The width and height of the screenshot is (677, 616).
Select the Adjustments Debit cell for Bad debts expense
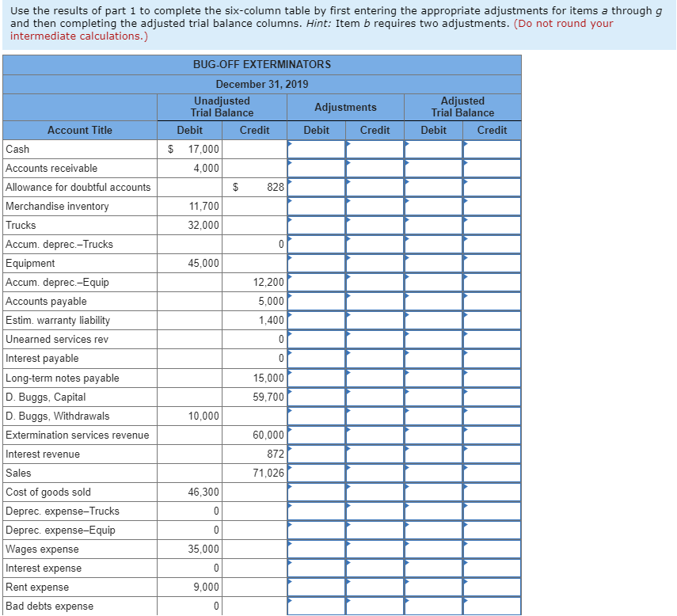click(317, 606)
